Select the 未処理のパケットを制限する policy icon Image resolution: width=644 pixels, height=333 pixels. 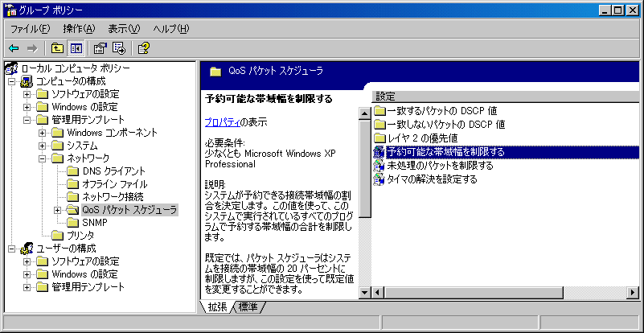[378, 166]
